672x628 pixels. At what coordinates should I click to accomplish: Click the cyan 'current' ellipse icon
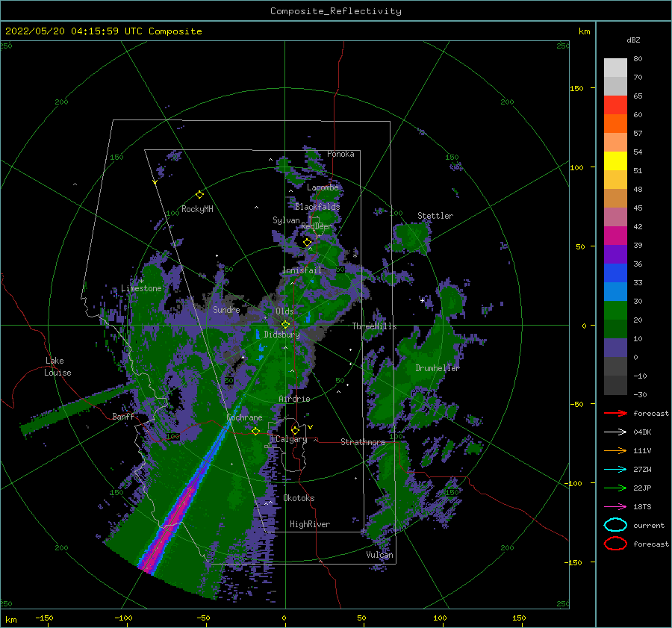pos(615,525)
